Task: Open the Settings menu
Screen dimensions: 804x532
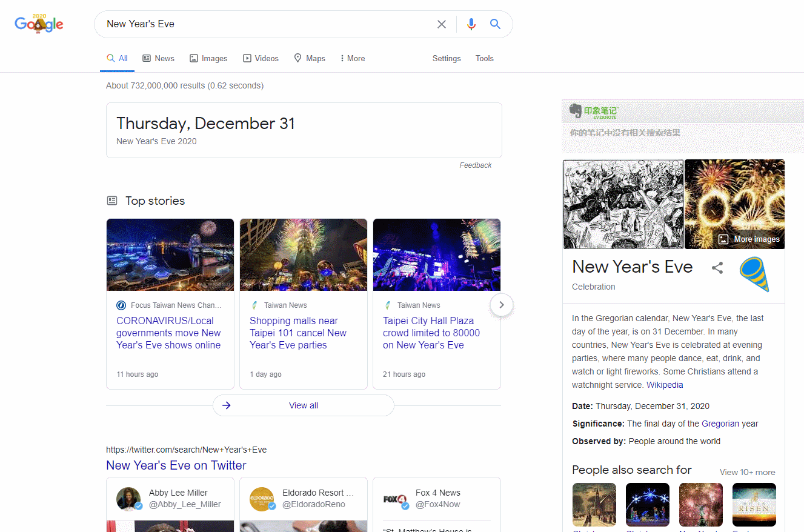Action: pyautogui.click(x=447, y=59)
